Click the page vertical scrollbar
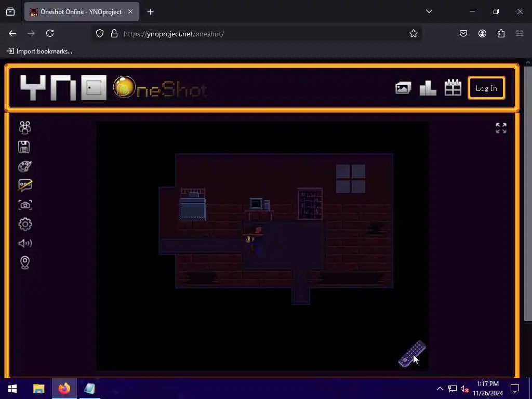Viewport: 532px width, 399px height. [x=528, y=194]
